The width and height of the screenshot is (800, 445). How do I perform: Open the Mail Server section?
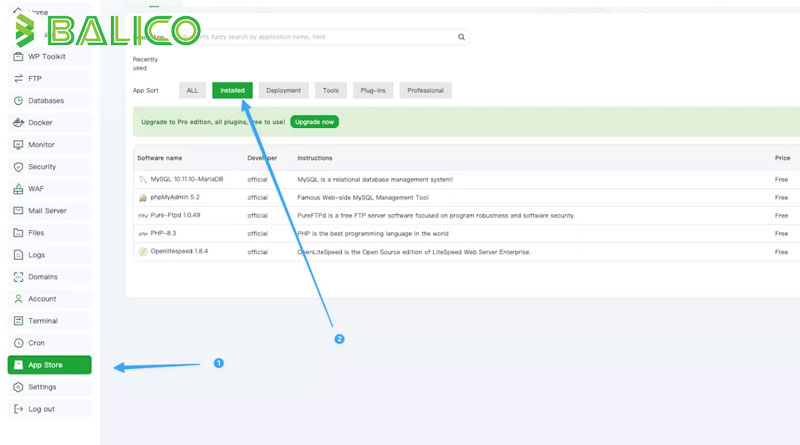click(x=49, y=211)
